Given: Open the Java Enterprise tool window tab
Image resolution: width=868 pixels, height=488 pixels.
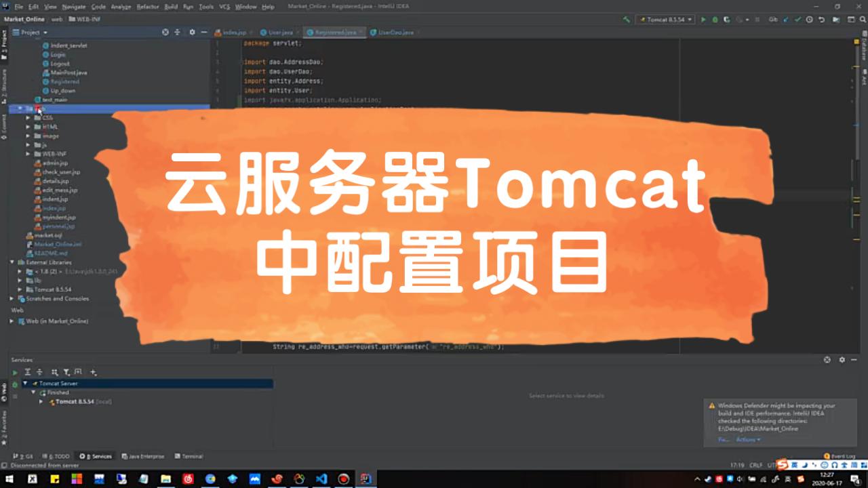Looking at the screenshot, I should pos(143,456).
